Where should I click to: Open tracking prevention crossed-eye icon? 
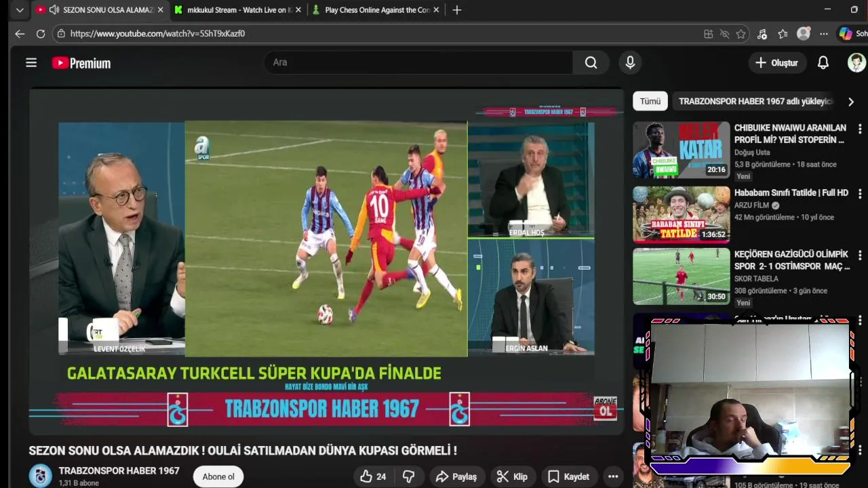tap(724, 34)
